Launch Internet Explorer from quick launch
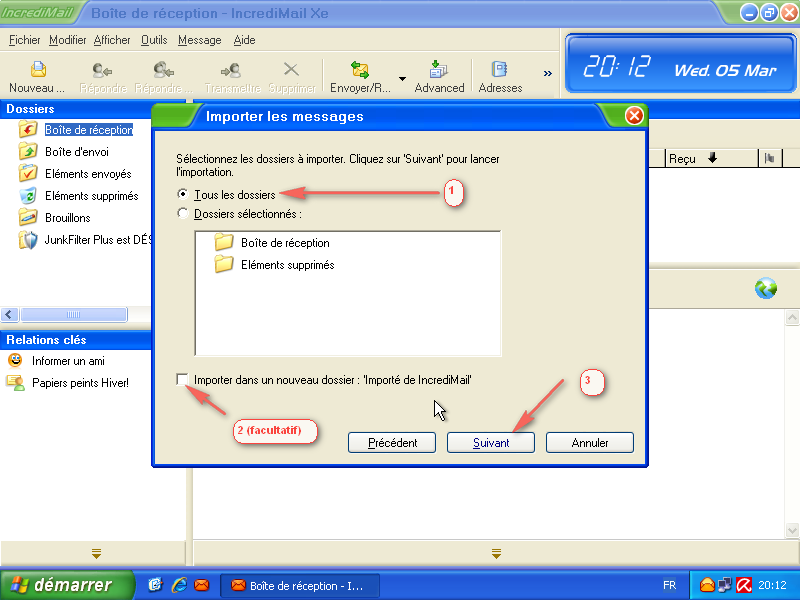 coord(179,585)
